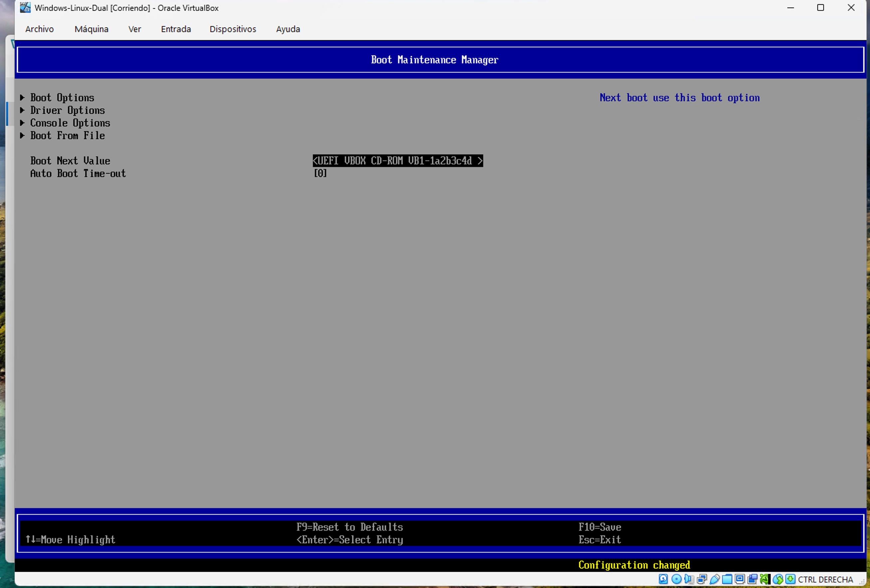Image resolution: width=870 pixels, height=588 pixels.
Task: Click the Boot Next Value label
Action: 70,161
